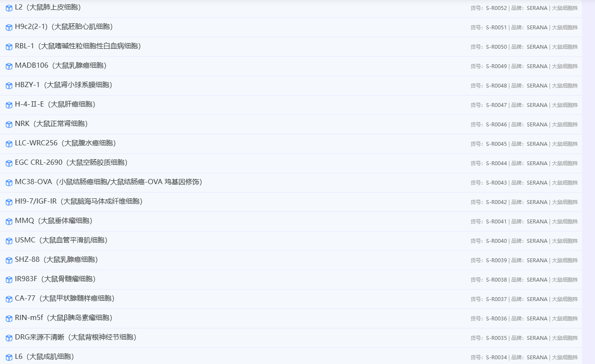595x364 pixels.
Task: Click the CA-77 cell line title
Action: [65, 298]
